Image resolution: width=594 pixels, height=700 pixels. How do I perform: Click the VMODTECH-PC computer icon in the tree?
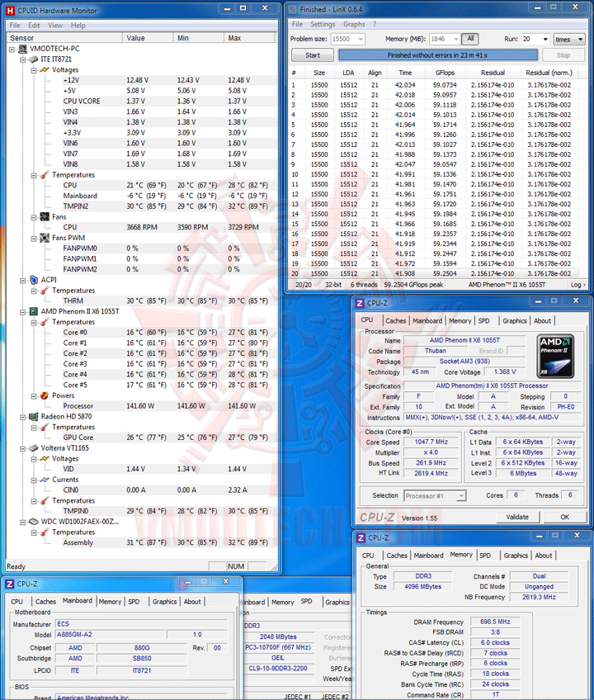[x=22, y=49]
